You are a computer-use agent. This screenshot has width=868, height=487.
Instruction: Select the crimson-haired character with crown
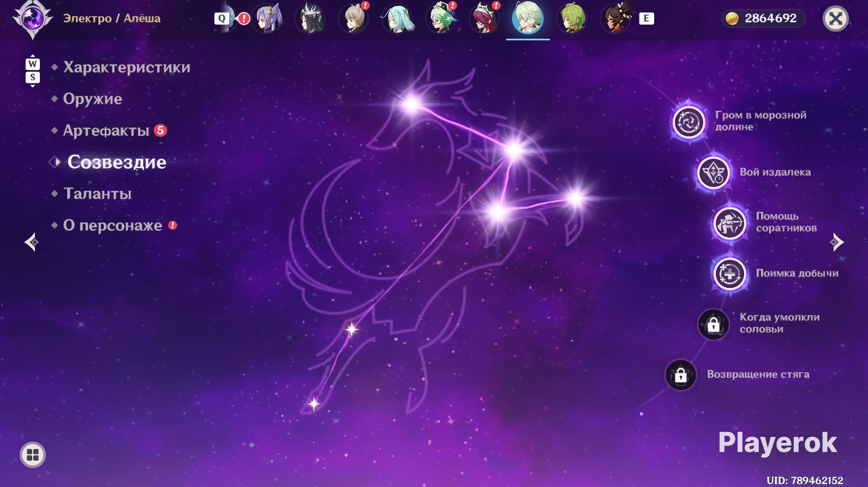pos(485,18)
